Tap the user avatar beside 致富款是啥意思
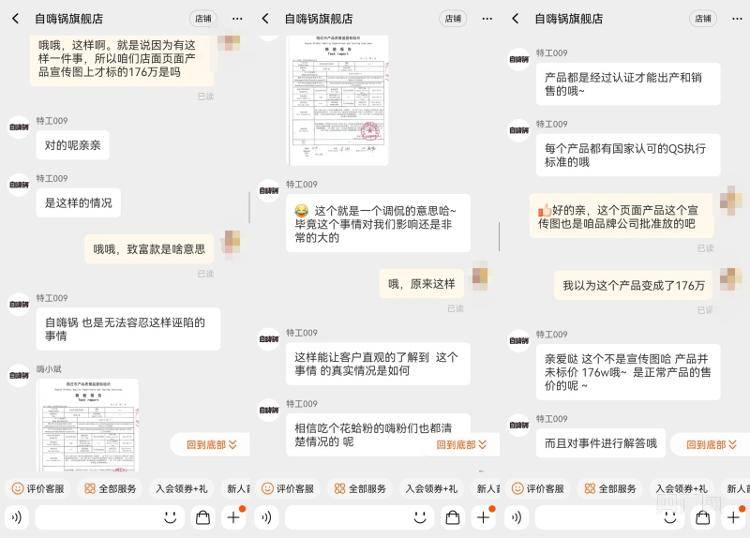The image size is (750, 538). (x=232, y=242)
